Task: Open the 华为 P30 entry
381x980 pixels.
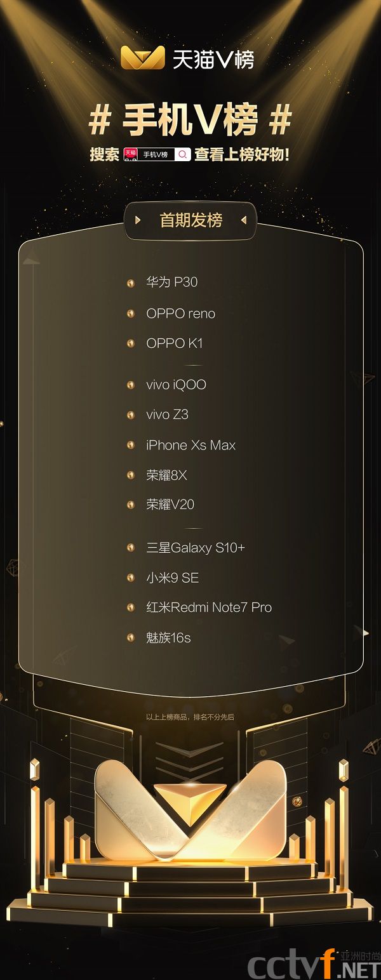Action: point(172,282)
